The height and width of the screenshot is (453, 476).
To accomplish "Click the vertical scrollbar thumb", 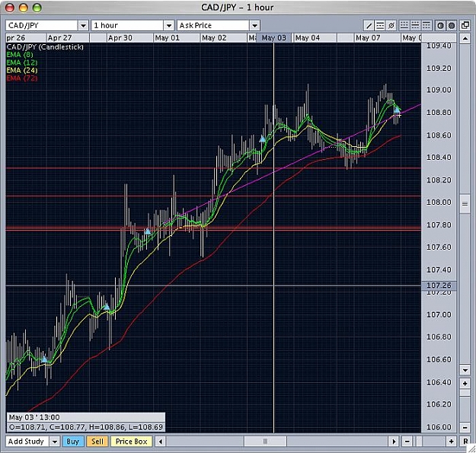I will coord(465,203).
